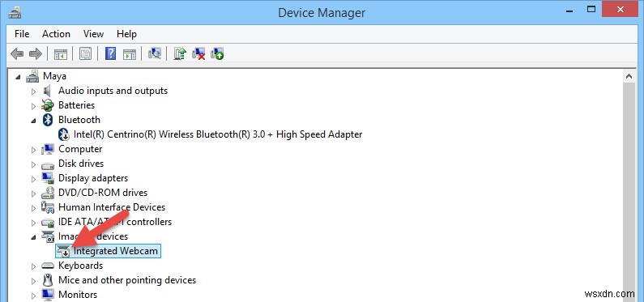The height and width of the screenshot is (302, 644).
Task: Close the Device Manager window
Action: click(x=620, y=9)
